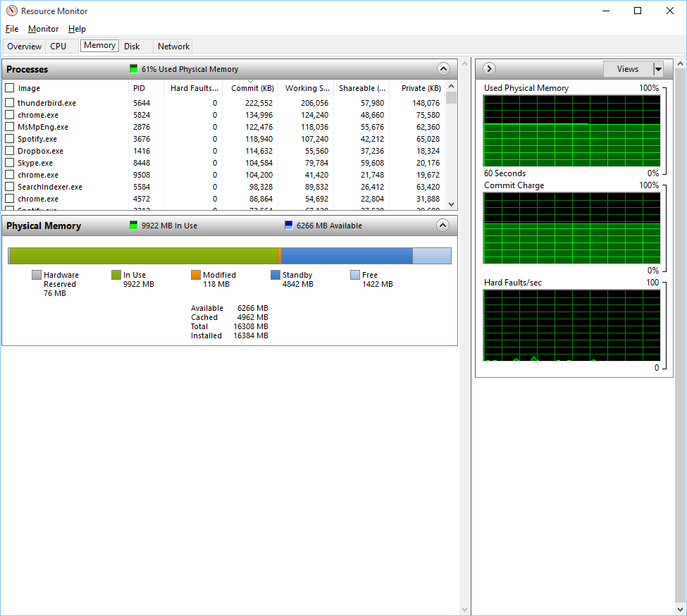Check the Dropbox.exe process checkbox
The height and width of the screenshot is (616, 687).
pyautogui.click(x=10, y=150)
